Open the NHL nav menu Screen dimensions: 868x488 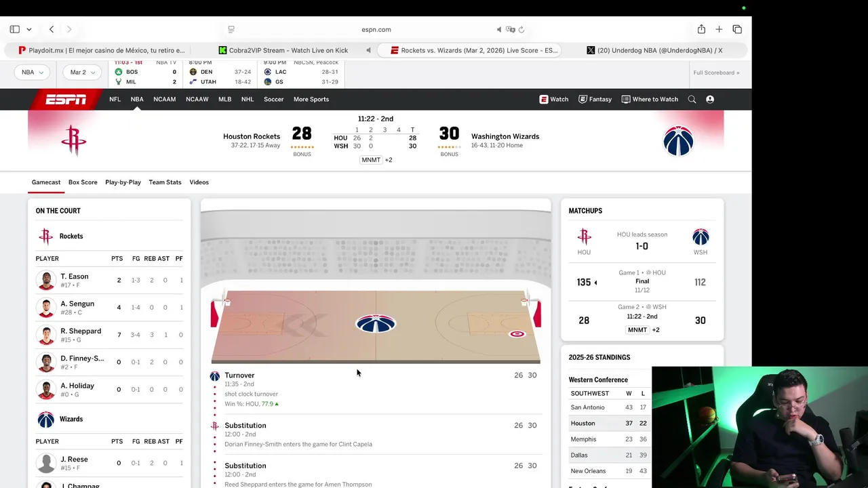[x=248, y=99]
